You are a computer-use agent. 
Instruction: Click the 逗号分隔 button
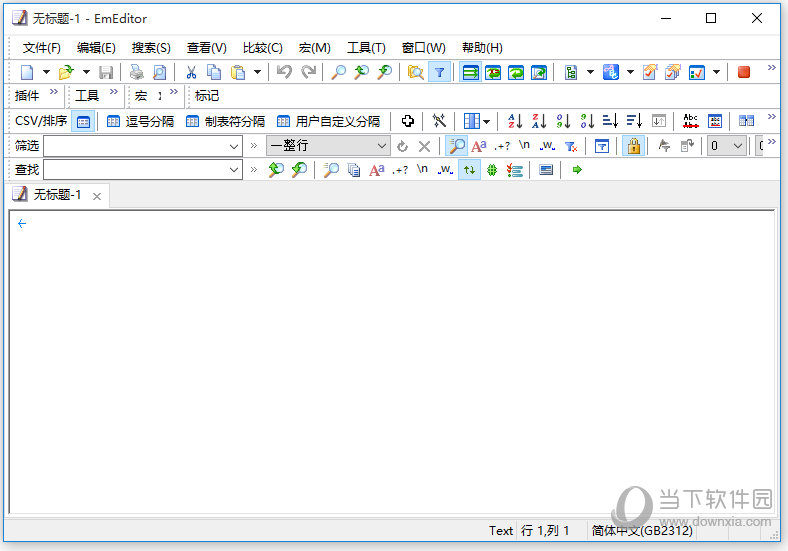click(x=141, y=121)
